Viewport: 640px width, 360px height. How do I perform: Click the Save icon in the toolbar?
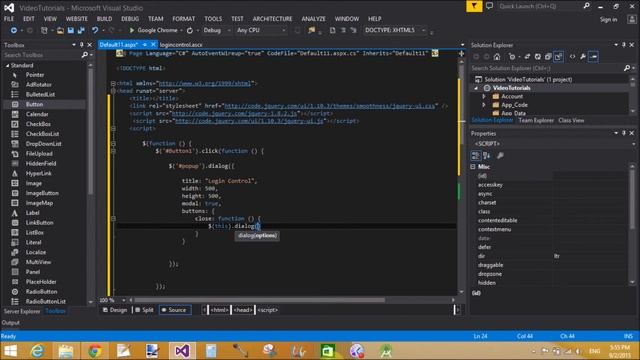click(x=71, y=30)
